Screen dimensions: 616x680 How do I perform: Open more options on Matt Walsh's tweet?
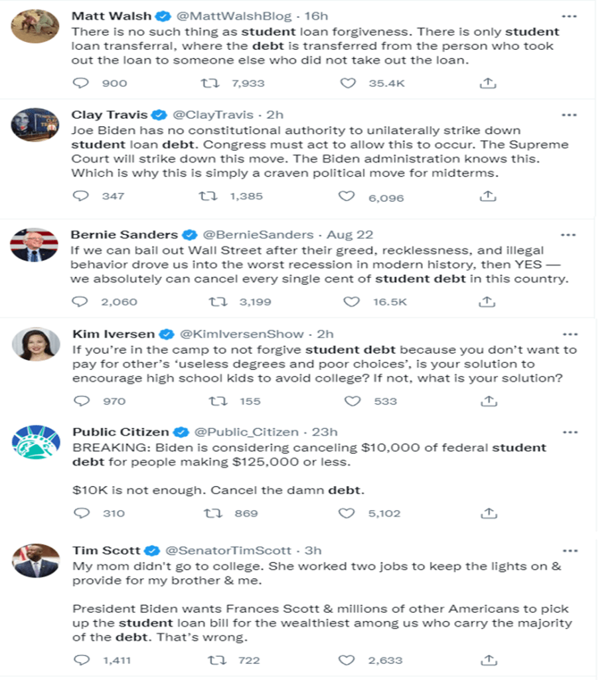pyautogui.click(x=569, y=16)
